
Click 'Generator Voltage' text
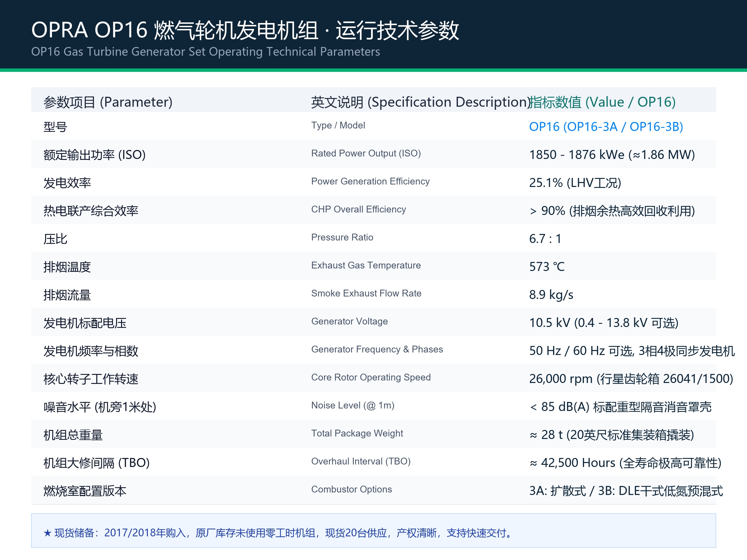pos(349,321)
